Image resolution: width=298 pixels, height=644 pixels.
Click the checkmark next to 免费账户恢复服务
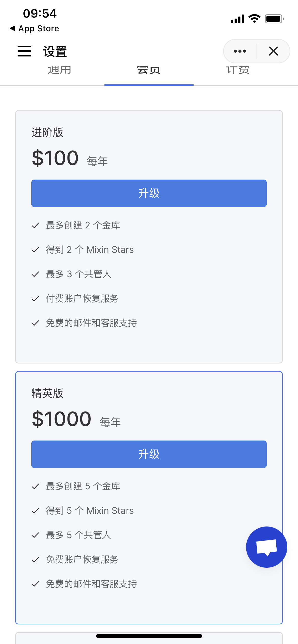(35, 560)
